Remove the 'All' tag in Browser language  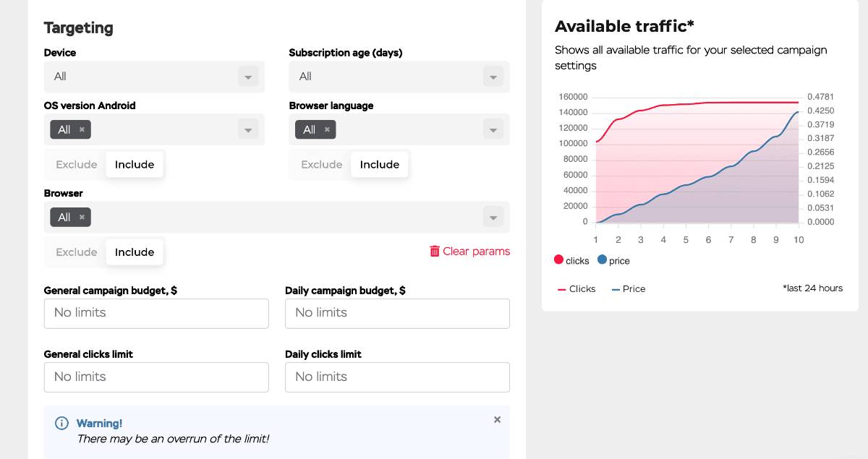[x=327, y=130]
